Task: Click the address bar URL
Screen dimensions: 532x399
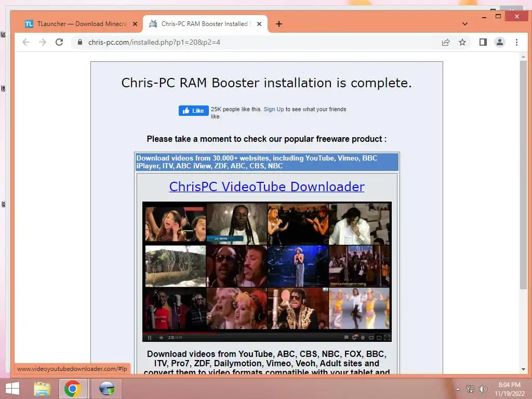Action: [x=154, y=42]
